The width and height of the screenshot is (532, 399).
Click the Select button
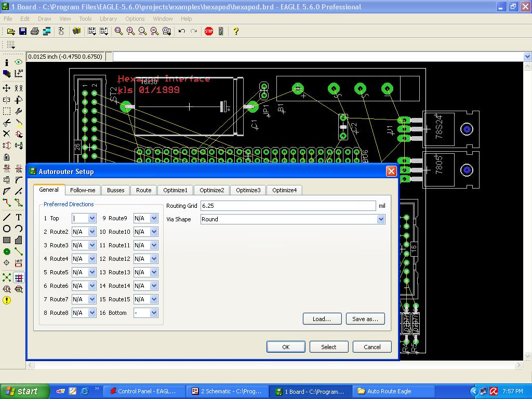click(x=329, y=347)
